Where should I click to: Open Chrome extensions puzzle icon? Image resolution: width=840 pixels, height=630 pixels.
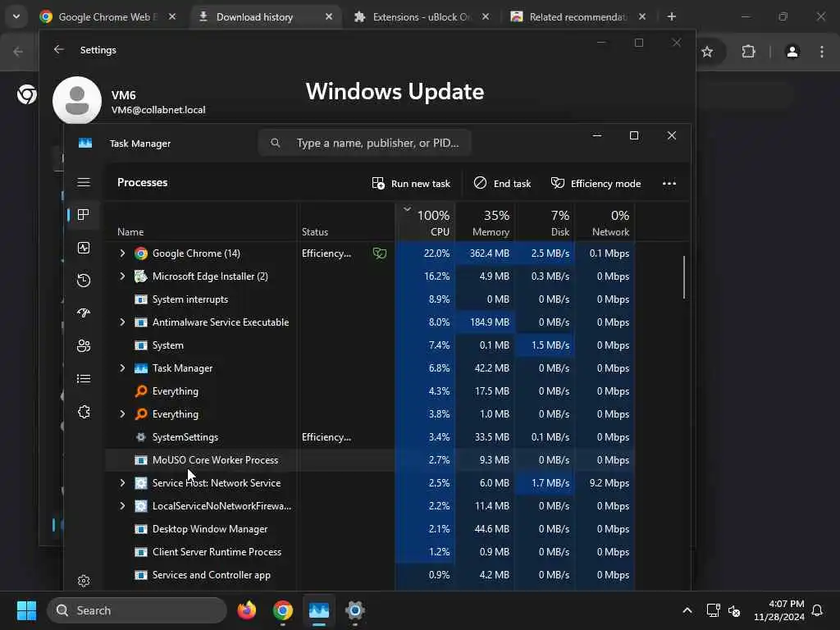point(748,52)
